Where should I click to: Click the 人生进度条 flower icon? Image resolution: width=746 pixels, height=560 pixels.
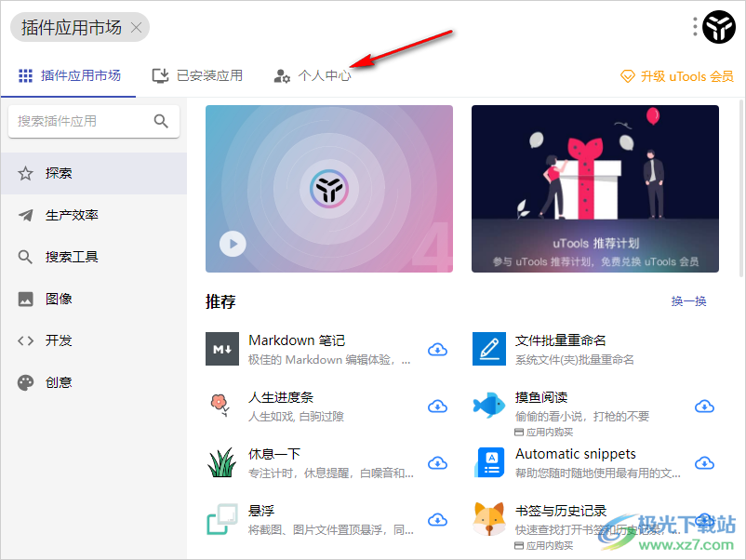coord(220,406)
